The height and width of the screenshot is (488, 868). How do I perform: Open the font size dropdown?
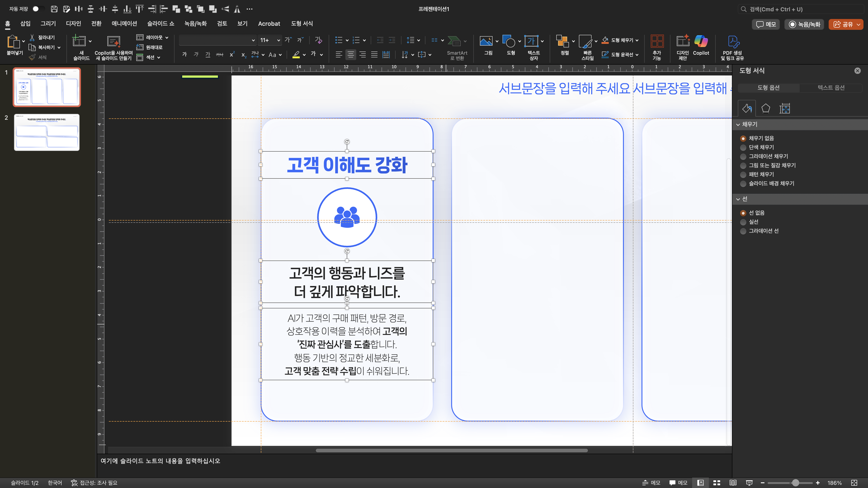[278, 40]
